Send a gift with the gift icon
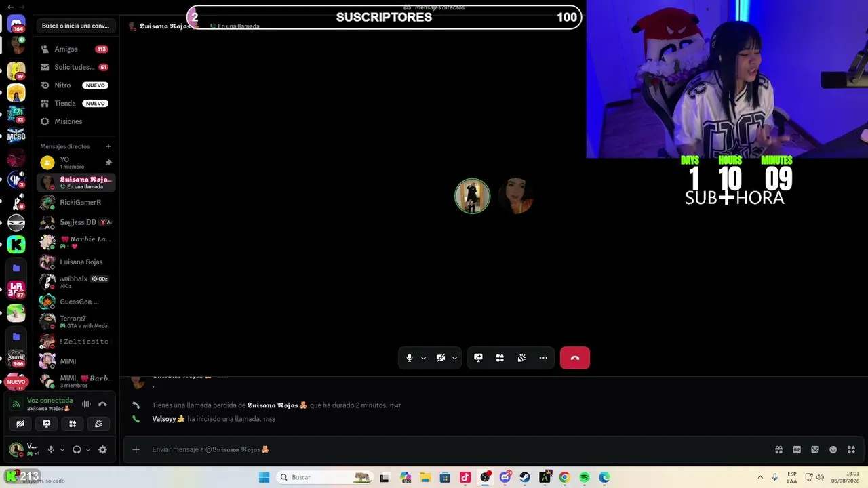 click(778, 449)
